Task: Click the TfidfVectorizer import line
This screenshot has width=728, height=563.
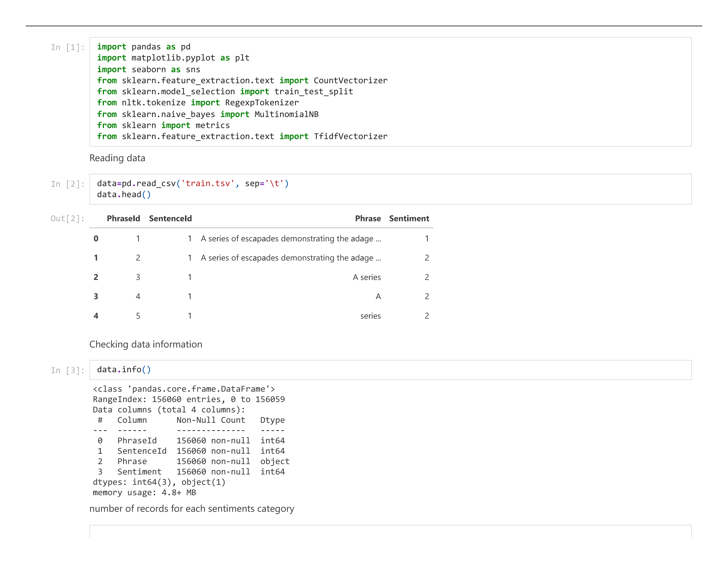Action: pos(242,136)
